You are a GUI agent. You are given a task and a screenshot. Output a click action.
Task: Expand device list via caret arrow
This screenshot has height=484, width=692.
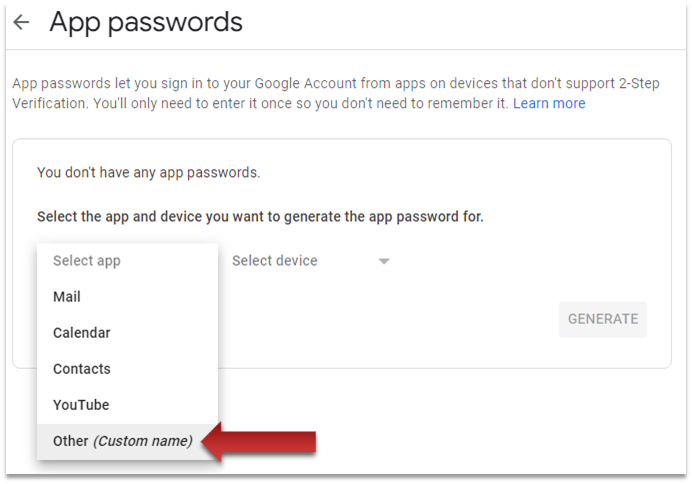pyautogui.click(x=383, y=262)
